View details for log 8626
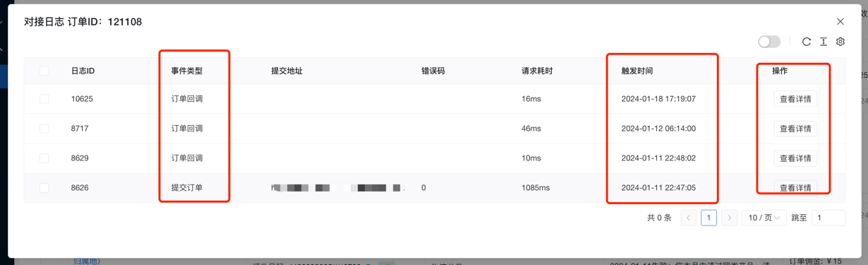The image size is (868, 265). (795, 188)
